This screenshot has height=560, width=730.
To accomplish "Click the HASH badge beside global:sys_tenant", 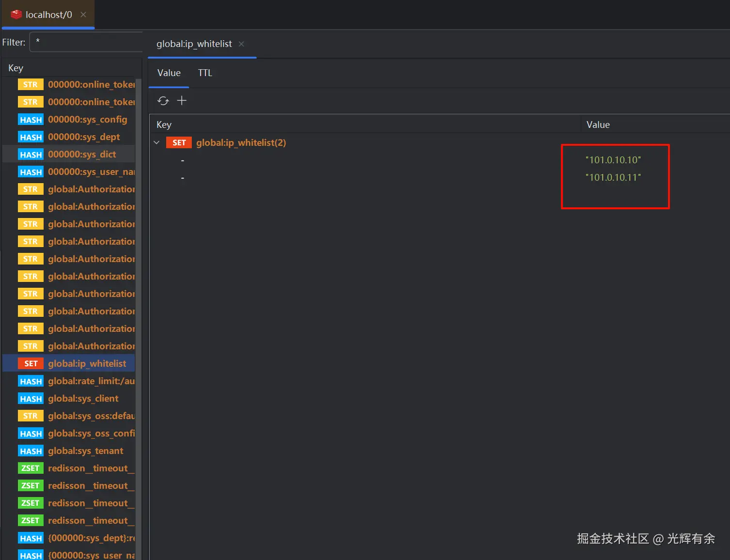I will click(x=31, y=451).
